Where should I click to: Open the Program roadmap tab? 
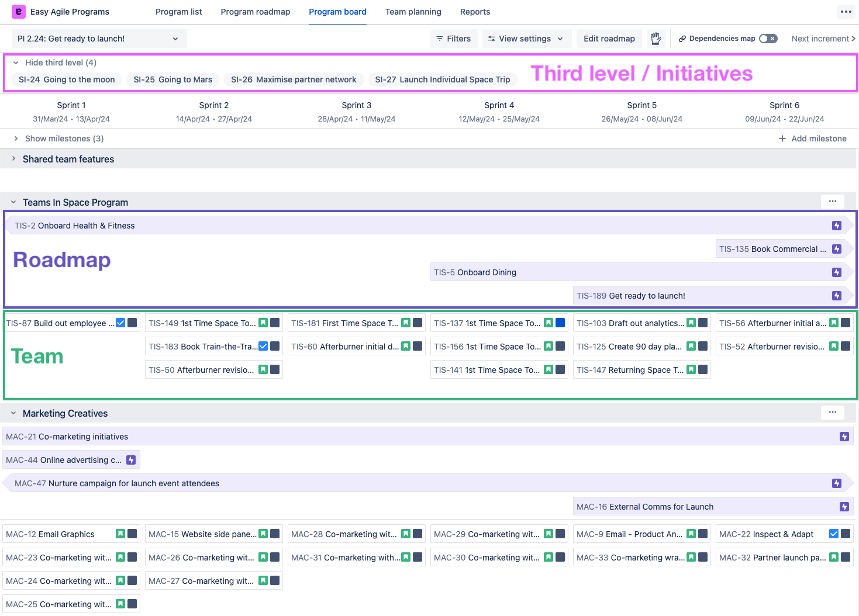click(x=256, y=12)
